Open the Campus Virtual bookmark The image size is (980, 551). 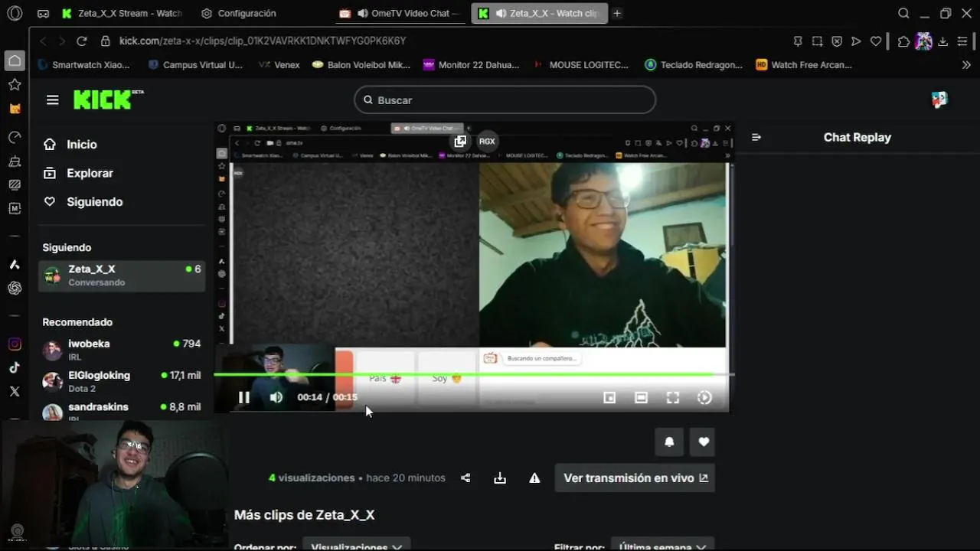pyautogui.click(x=195, y=65)
